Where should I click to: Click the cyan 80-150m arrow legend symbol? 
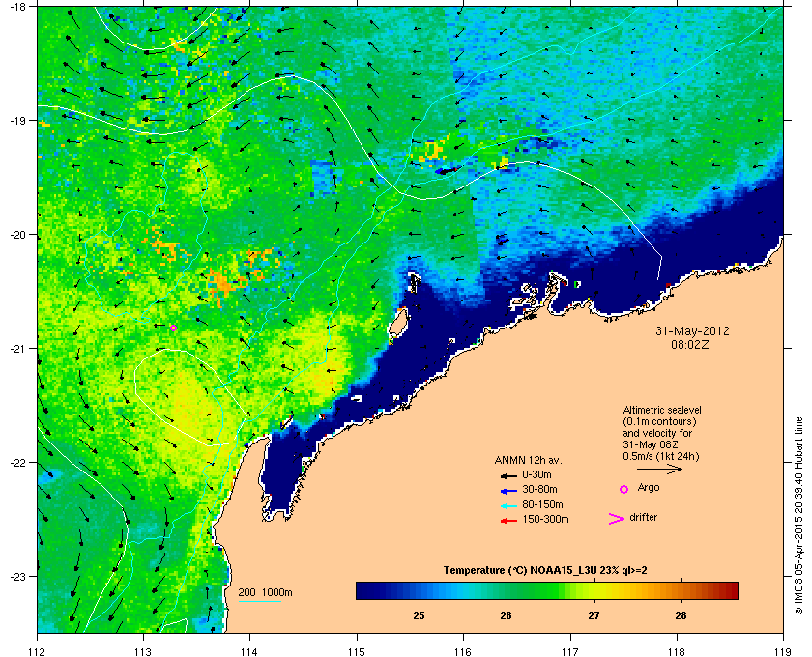[508, 506]
